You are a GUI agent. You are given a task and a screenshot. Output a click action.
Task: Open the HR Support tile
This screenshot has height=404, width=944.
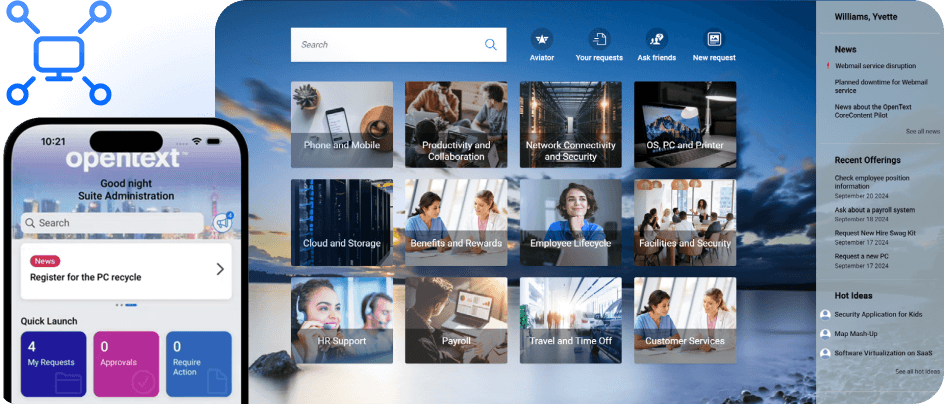(342, 320)
